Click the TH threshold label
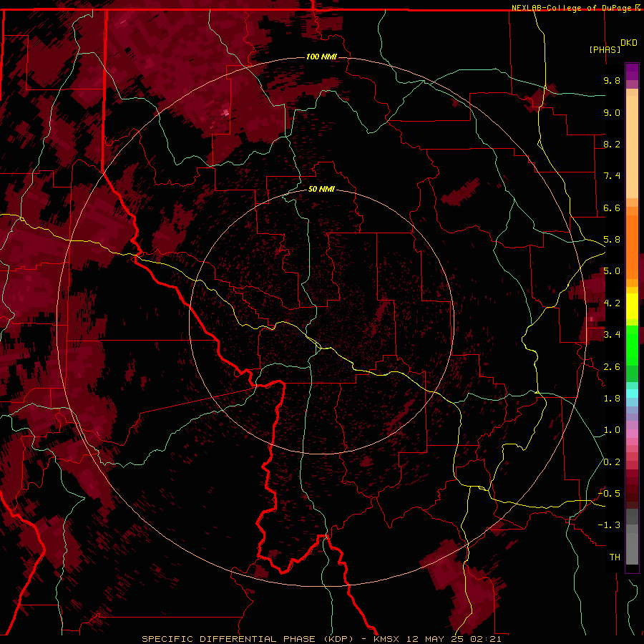Screen dimensions: 644x644 pyautogui.click(x=615, y=557)
